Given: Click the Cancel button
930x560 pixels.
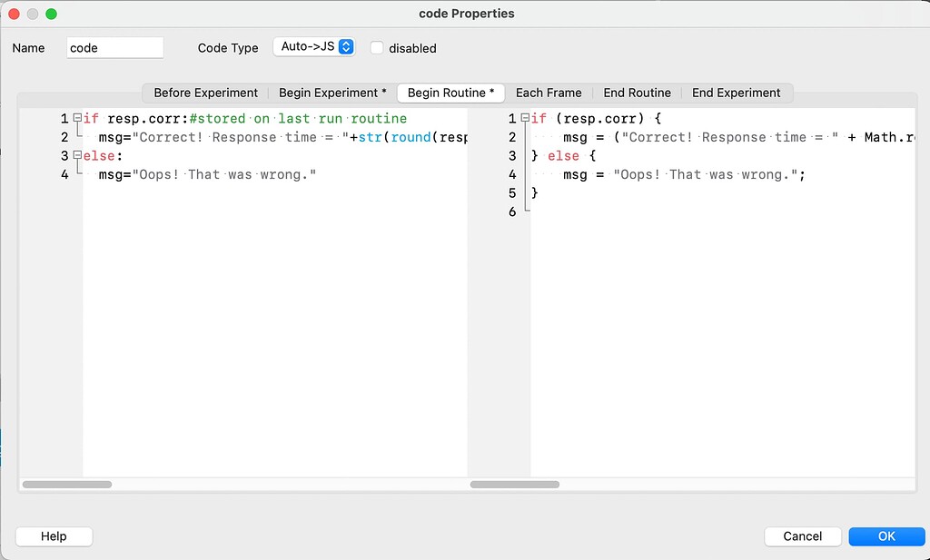Looking at the screenshot, I should [802, 536].
